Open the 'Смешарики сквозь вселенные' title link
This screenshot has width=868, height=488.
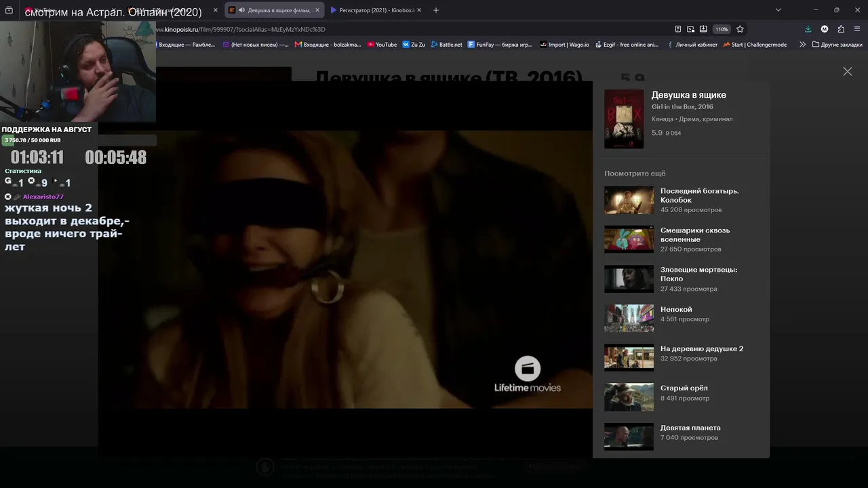[695, 235]
